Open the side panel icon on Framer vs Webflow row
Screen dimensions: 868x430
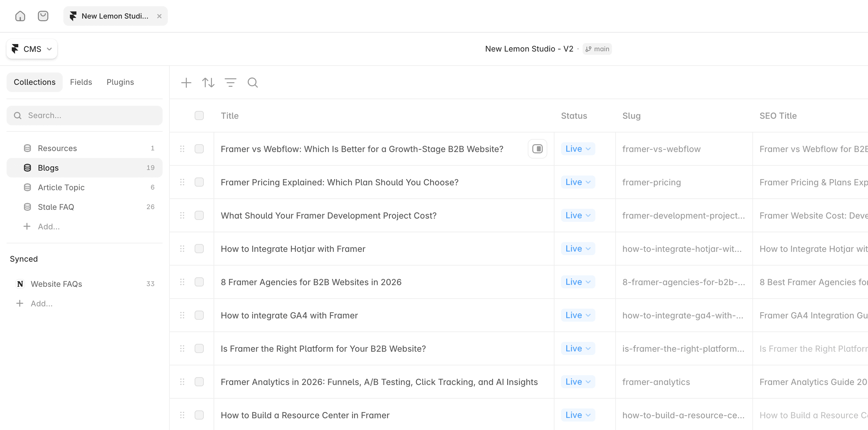click(x=537, y=149)
